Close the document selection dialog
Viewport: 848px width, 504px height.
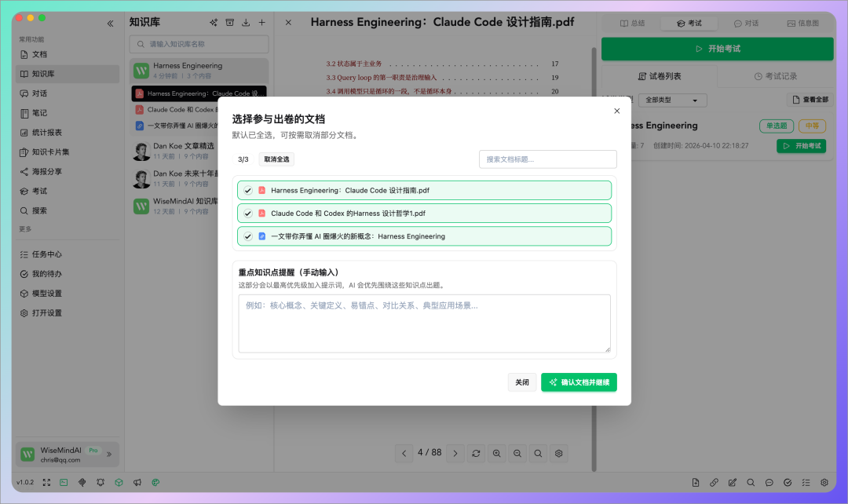(616, 111)
